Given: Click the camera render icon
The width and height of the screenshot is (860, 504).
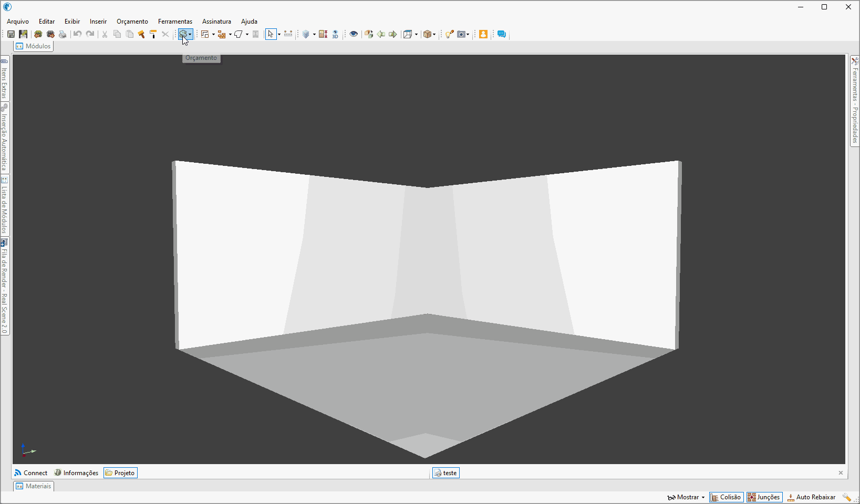Looking at the screenshot, I should 461,34.
